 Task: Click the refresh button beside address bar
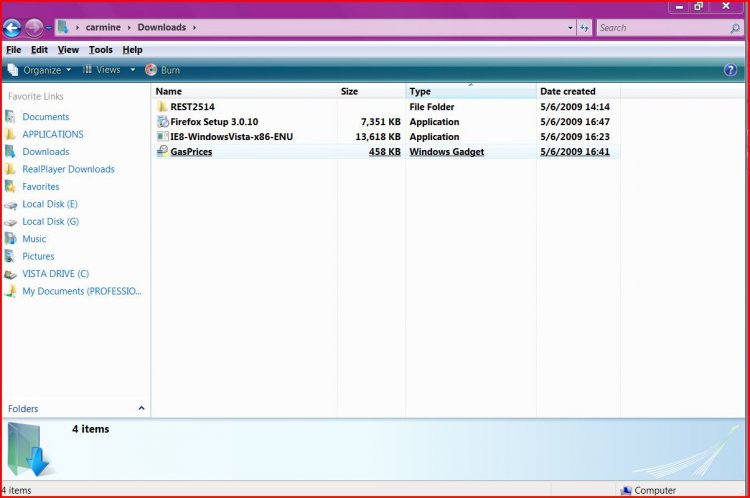tap(584, 28)
